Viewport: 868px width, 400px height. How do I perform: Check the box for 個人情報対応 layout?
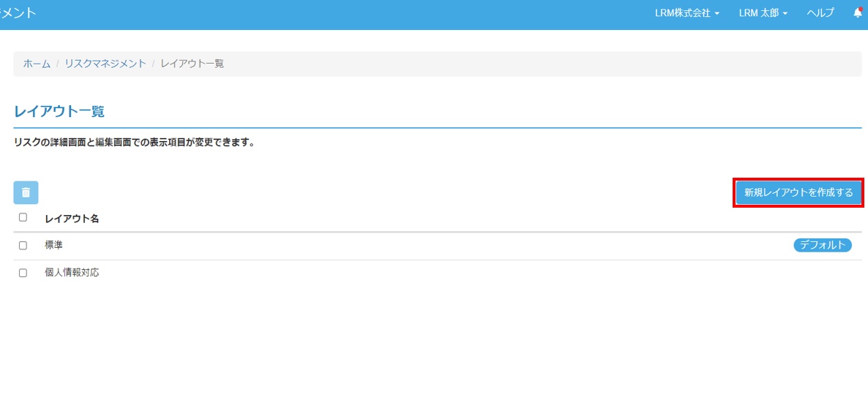point(23,273)
